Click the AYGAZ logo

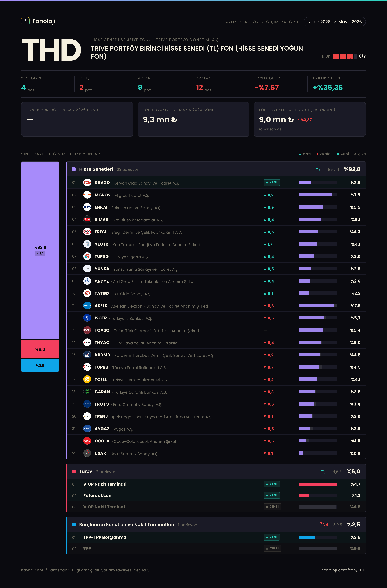tap(87, 429)
